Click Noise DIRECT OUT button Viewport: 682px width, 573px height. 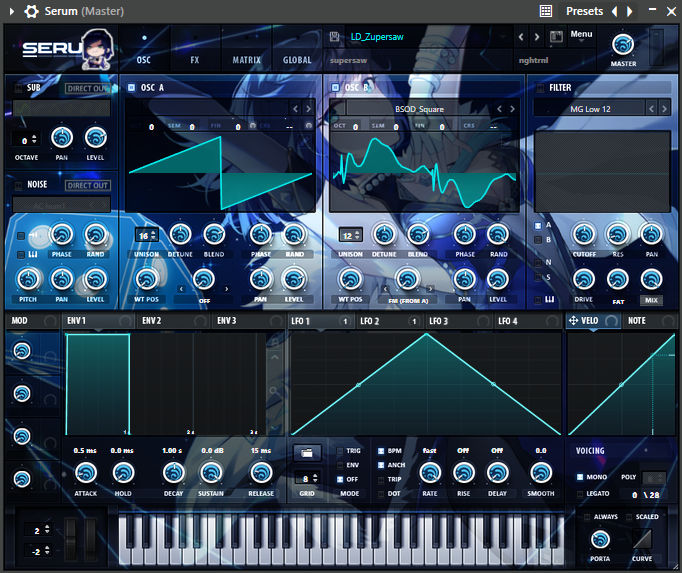coord(88,185)
